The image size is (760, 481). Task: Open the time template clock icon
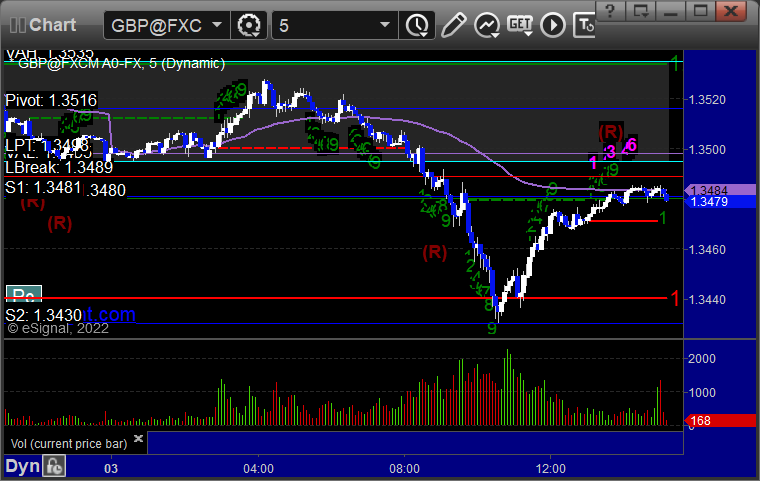click(x=417, y=25)
